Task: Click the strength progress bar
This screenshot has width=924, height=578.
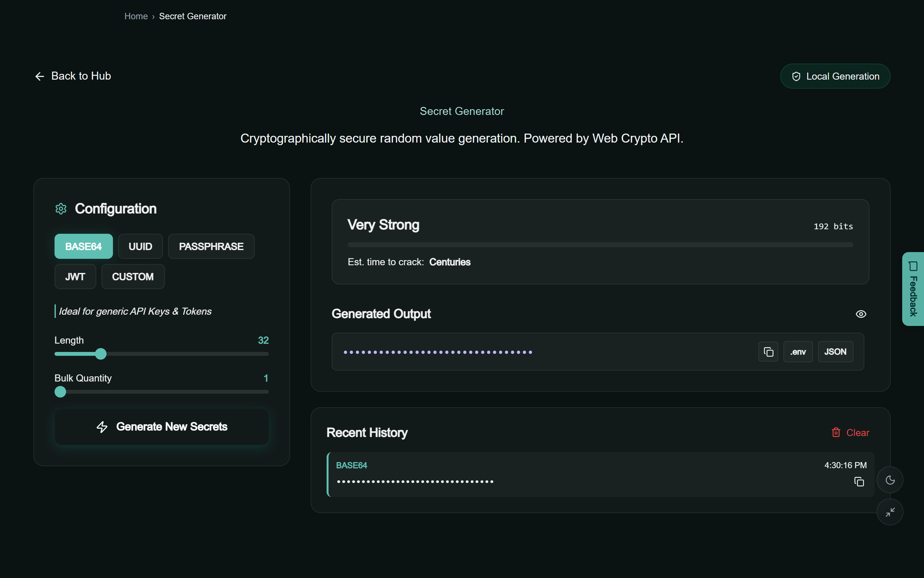Action: tap(600, 245)
